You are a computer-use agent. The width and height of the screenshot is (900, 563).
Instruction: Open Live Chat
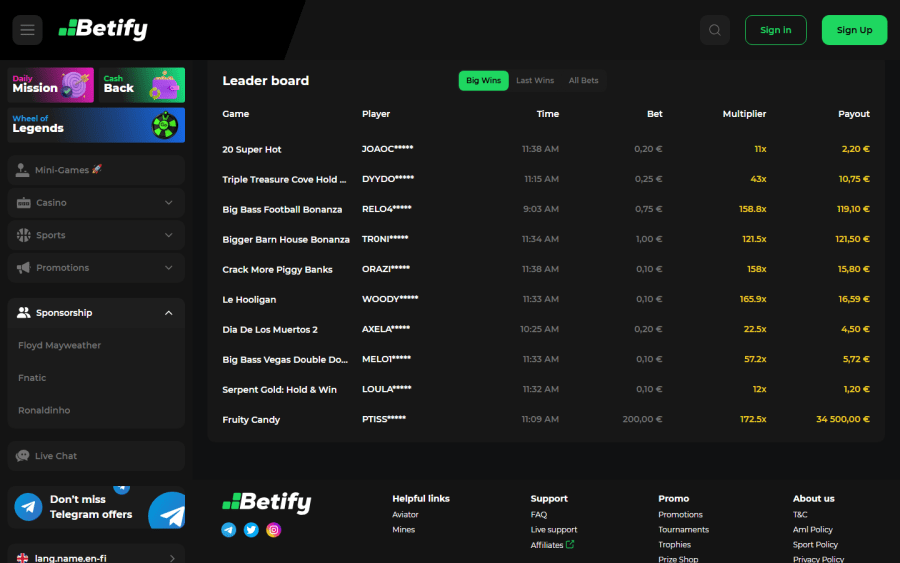tap(96, 456)
